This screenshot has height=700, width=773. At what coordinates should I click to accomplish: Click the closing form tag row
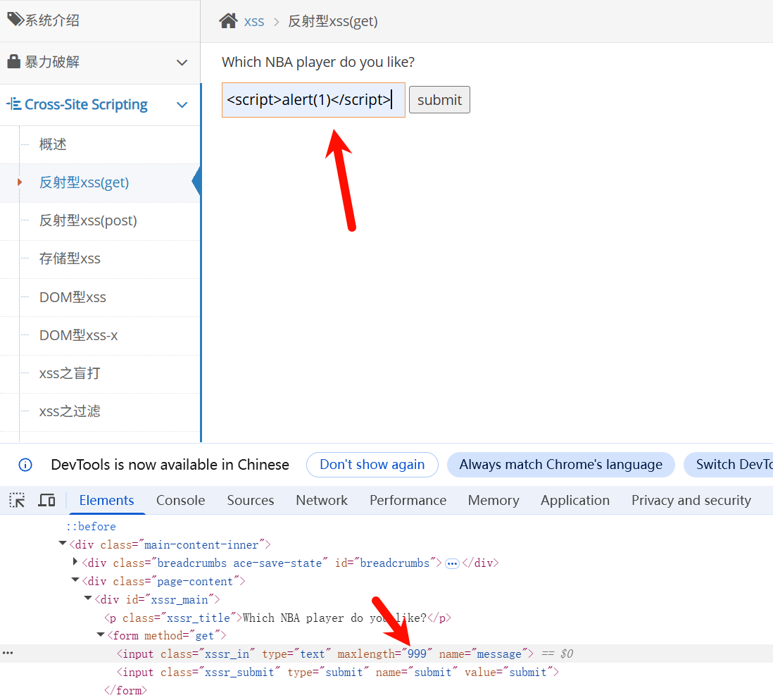click(126, 690)
